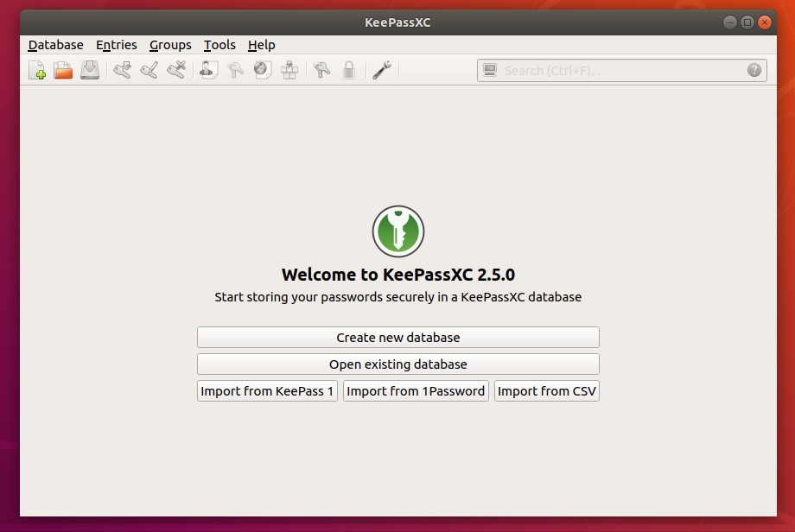Open the Password Generator icon
Viewport: 795px width, 532px height.
[x=322, y=70]
